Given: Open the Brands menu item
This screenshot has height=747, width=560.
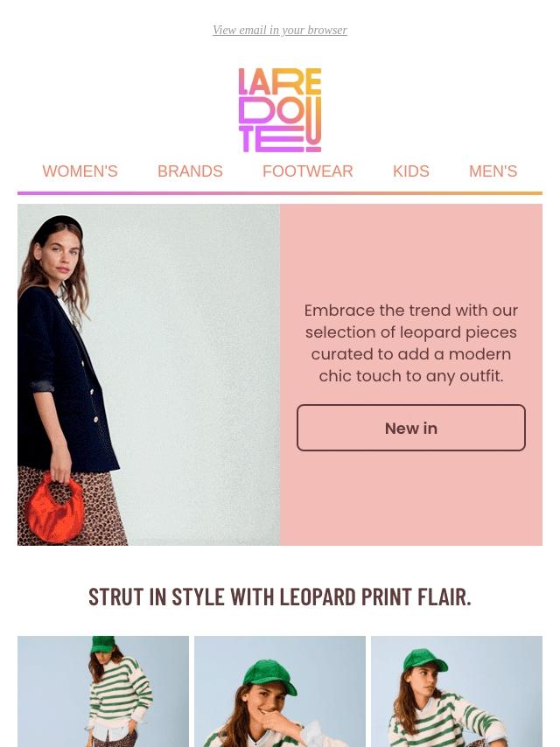Looking at the screenshot, I should point(190,171).
